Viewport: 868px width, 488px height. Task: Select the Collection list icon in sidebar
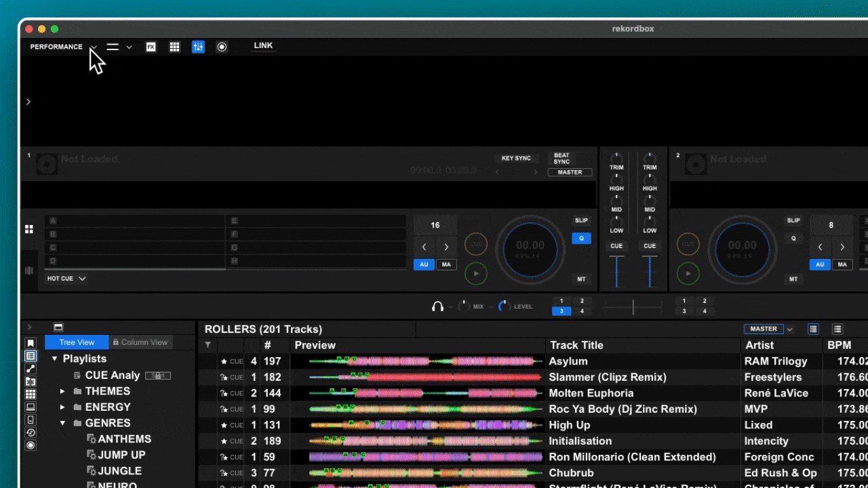point(31,356)
